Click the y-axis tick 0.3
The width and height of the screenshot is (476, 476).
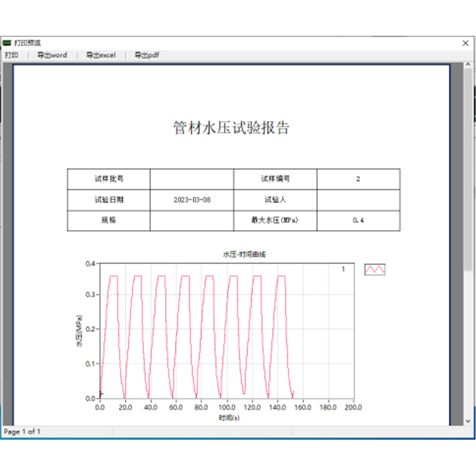click(90, 295)
